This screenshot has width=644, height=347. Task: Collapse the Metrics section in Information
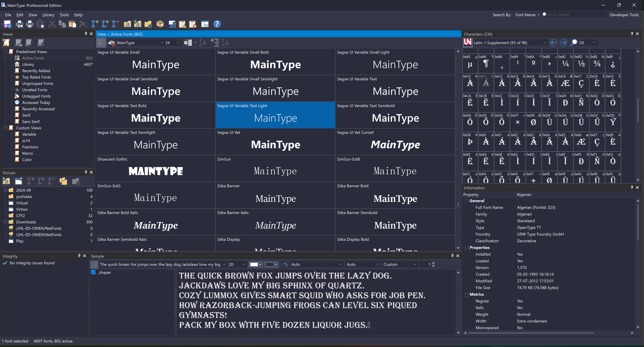[x=466, y=295]
